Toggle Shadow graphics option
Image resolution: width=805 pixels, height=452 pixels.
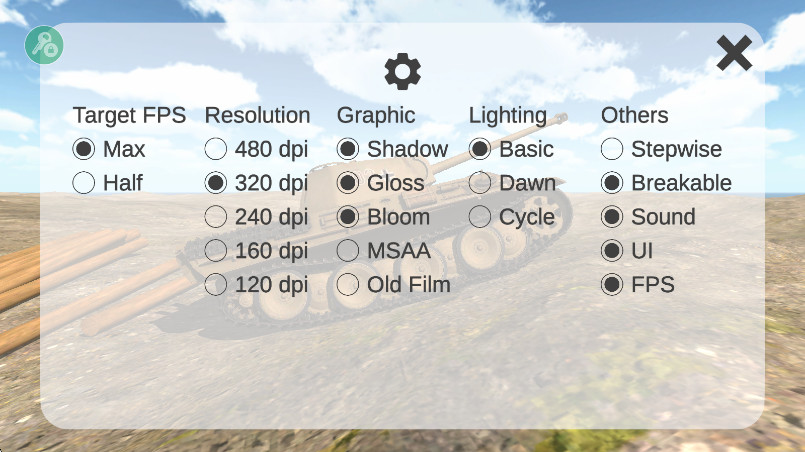pyautogui.click(x=348, y=150)
